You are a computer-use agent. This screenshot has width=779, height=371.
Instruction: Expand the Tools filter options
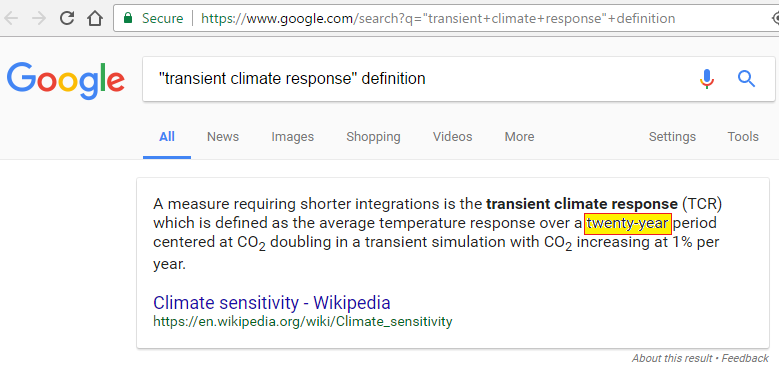(743, 137)
